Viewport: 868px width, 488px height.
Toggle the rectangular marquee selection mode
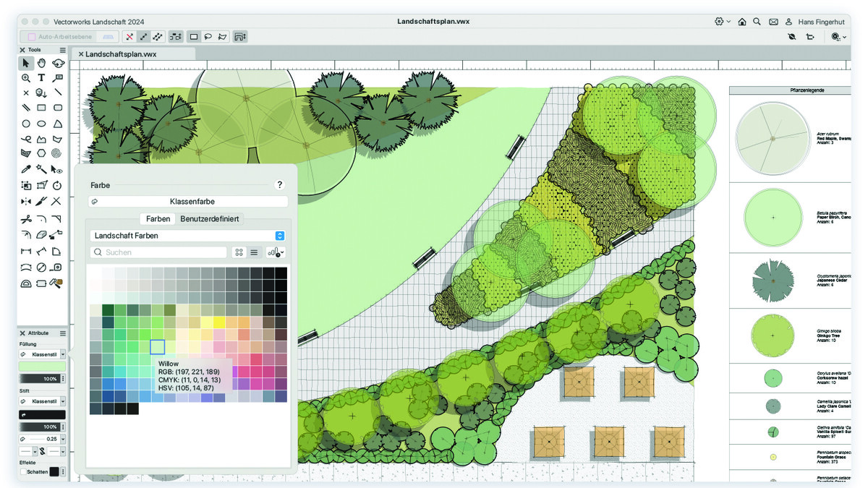click(x=193, y=36)
